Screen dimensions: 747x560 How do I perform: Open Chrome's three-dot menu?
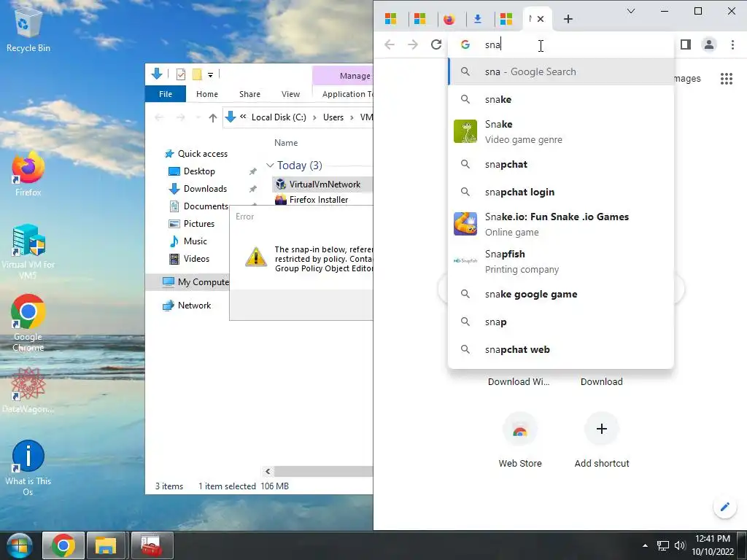click(x=732, y=44)
